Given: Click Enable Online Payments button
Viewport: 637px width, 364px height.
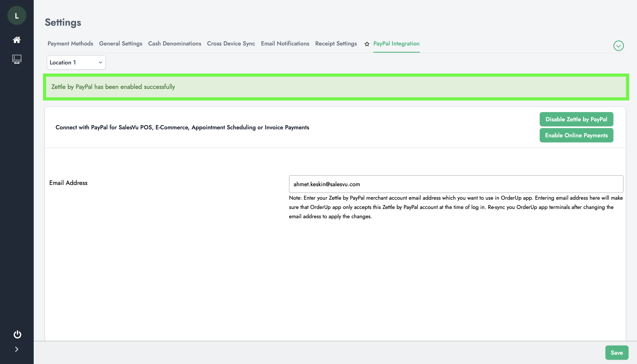Looking at the screenshot, I should [x=576, y=135].
